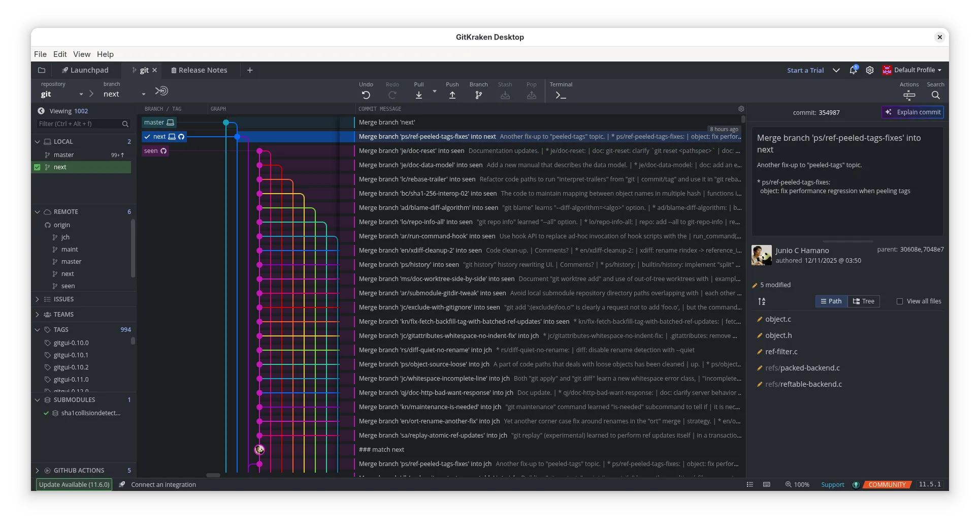
Task: Switch to the Release Notes tab
Action: 199,70
